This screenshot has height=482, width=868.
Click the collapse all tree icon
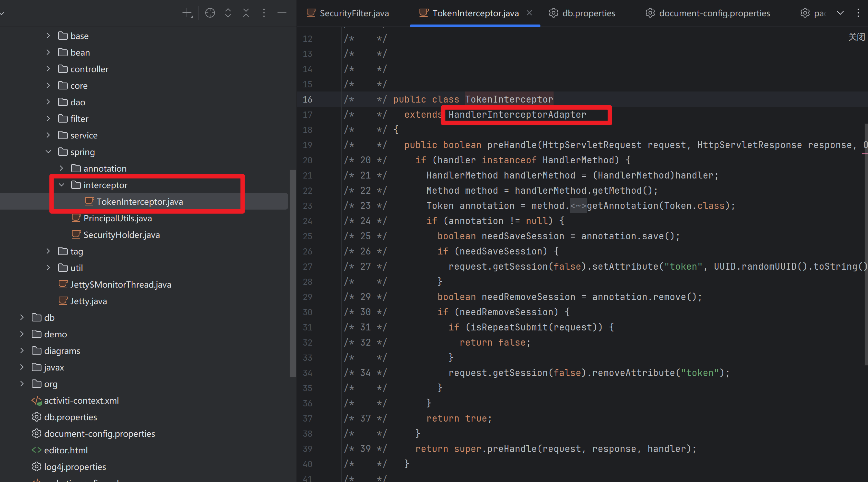pyautogui.click(x=246, y=13)
